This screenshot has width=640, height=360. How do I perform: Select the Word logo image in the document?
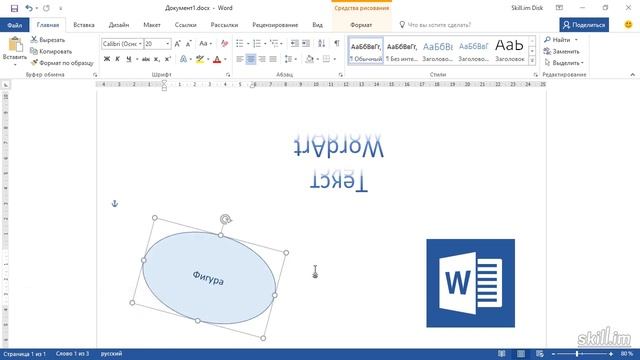tap(471, 283)
